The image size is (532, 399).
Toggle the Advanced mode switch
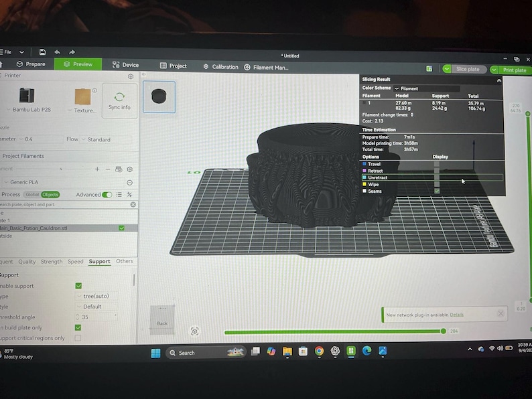pyautogui.click(x=107, y=195)
